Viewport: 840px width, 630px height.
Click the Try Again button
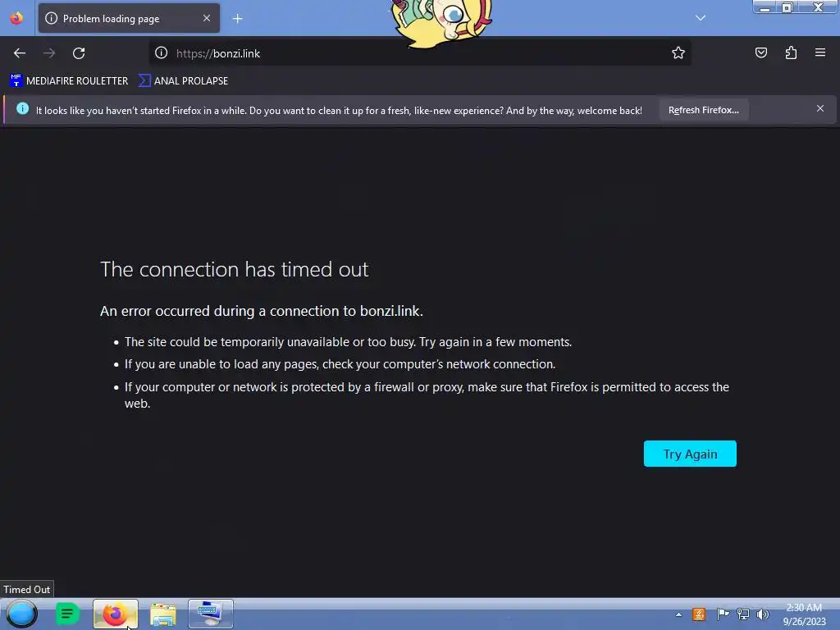[x=690, y=454]
